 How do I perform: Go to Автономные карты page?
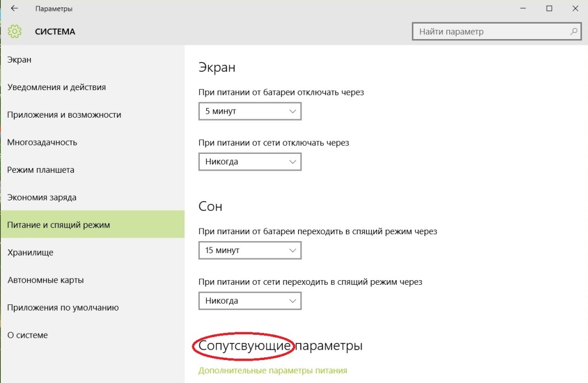(45, 280)
